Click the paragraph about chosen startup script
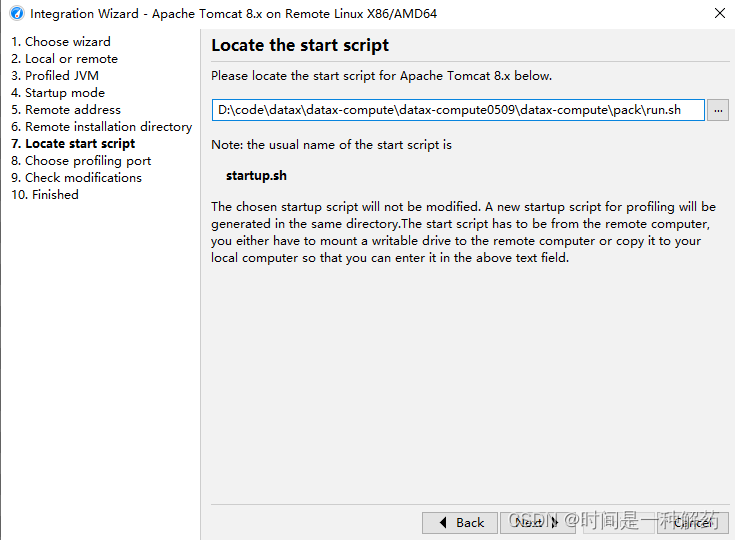 point(463,232)
